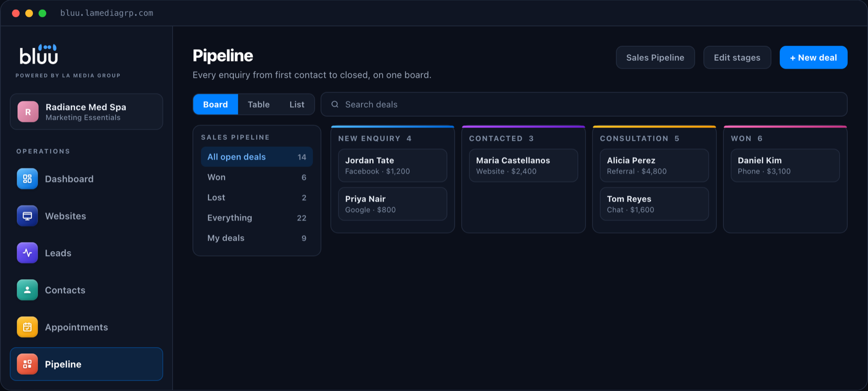
Task: Select the Everything filter
Action: click(257, 218)
